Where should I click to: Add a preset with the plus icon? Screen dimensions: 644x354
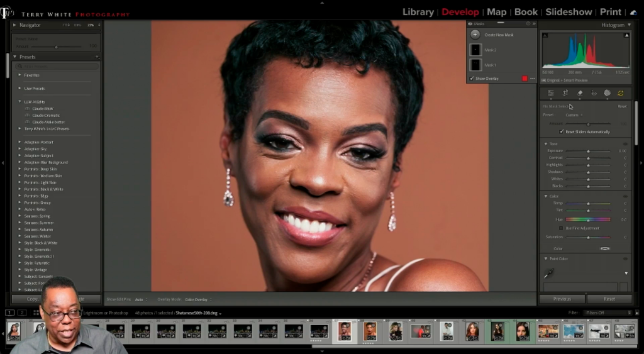coord(97,57)
